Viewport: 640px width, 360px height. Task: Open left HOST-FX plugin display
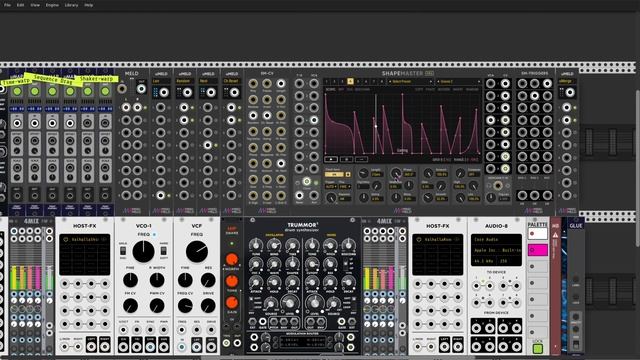[x=84, y=255]
